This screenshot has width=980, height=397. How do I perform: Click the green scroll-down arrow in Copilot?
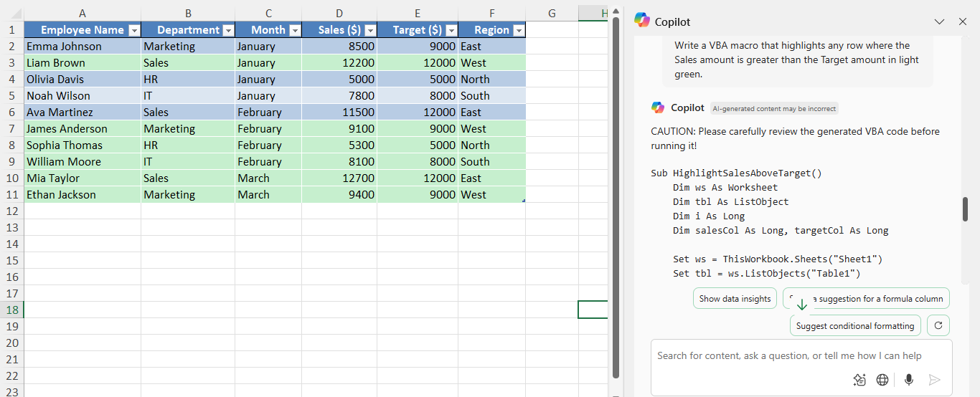[802, 304]
